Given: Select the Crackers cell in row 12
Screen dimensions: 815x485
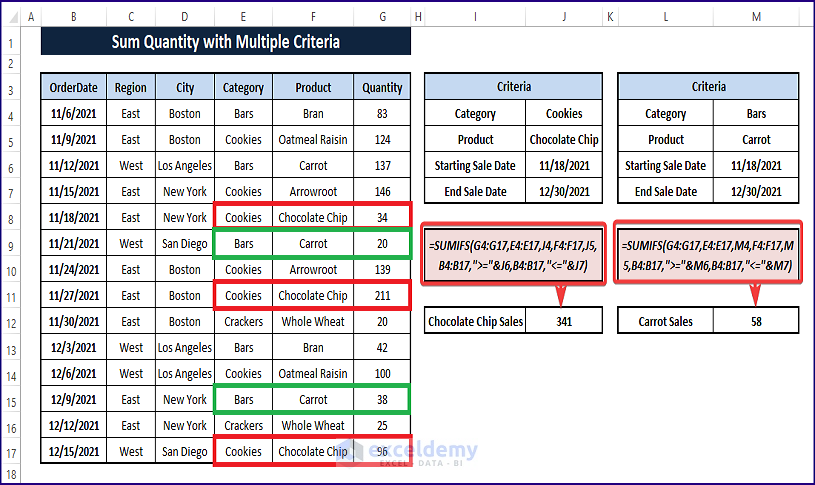Looking at the screenshot, I should (x=243, y=321).
